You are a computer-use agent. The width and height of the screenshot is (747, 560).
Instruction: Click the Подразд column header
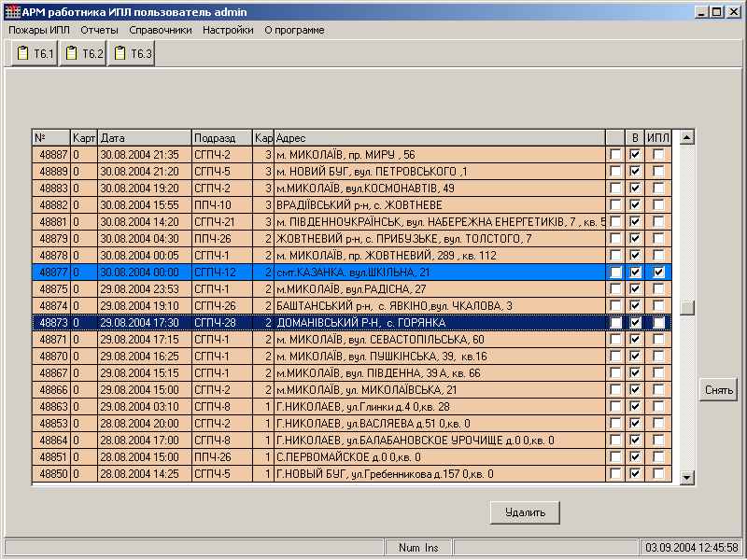(222, 137)
